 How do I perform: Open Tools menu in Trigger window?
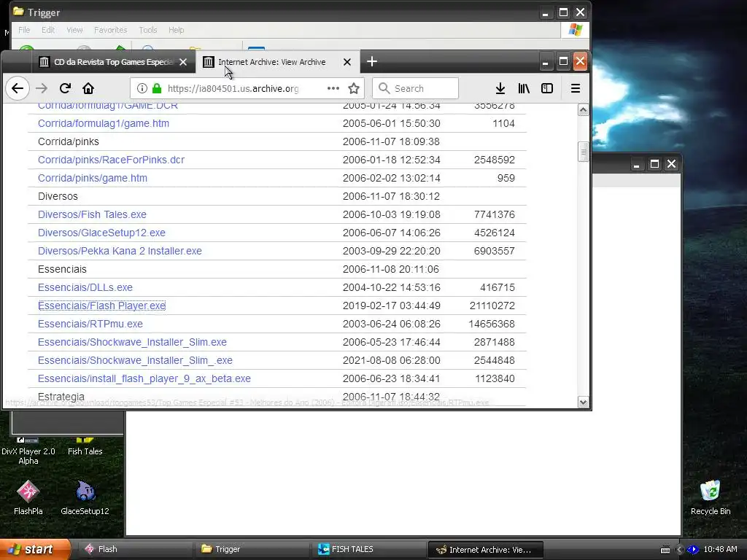[147, 30]
